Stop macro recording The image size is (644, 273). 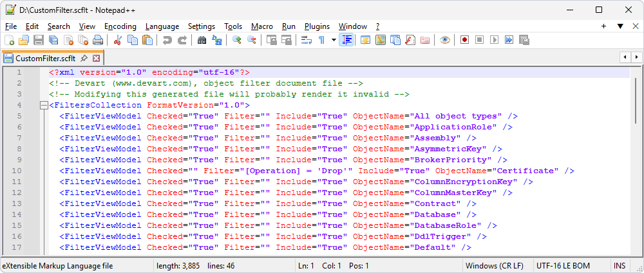tap(479, 40)
